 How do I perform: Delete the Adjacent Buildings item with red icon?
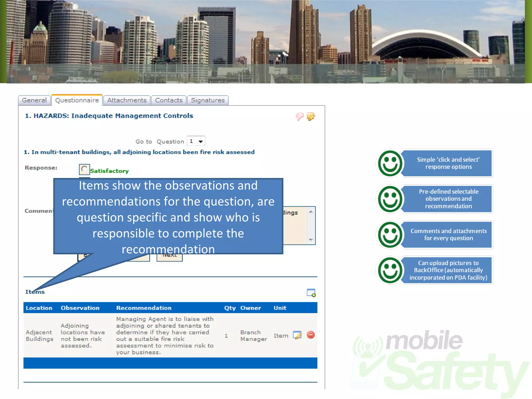pos(311,335)
